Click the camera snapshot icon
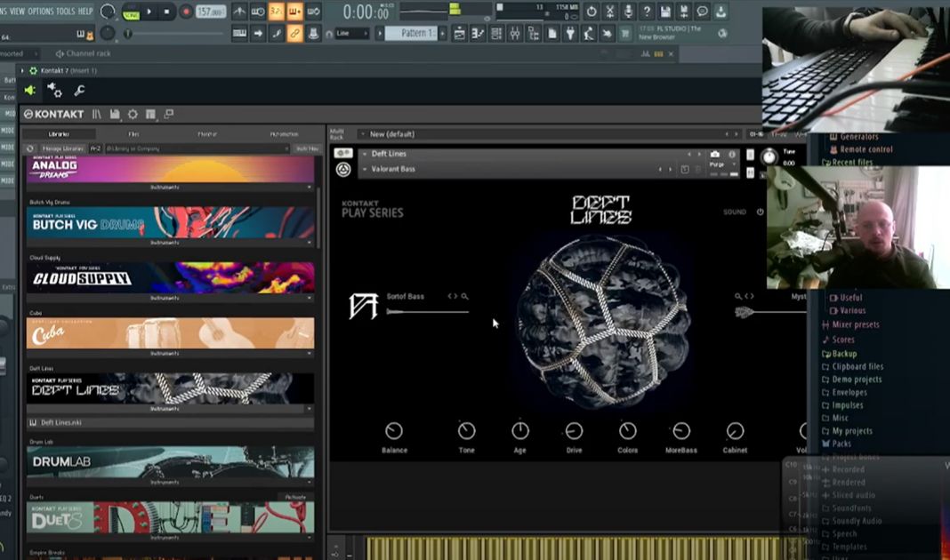This screenshot has height=560, width=950. [715, 154]
